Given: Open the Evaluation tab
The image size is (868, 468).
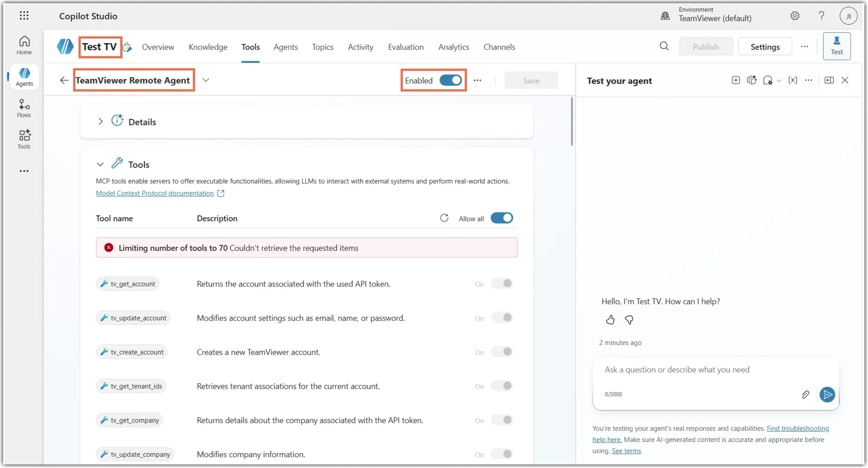Looking at the screenshot, I should (x=406, y=47).
